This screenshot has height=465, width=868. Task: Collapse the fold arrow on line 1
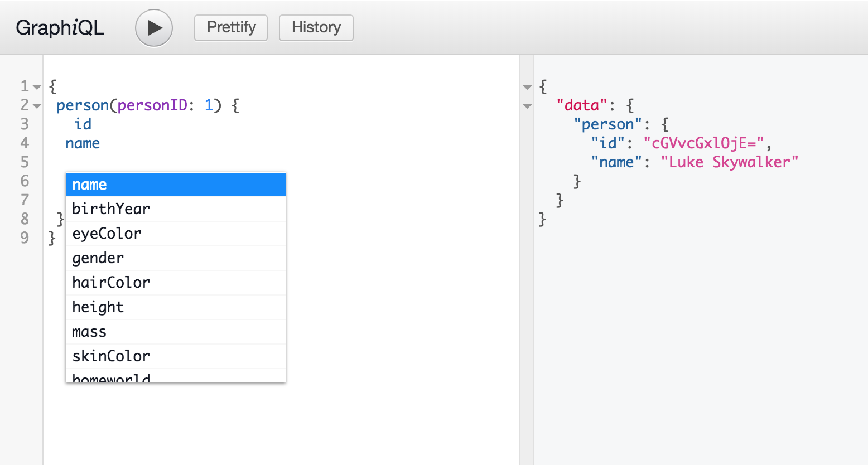(37, 87)
